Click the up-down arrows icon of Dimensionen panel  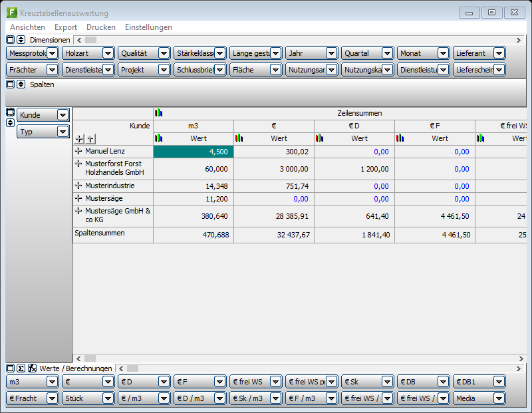[21, 40]
